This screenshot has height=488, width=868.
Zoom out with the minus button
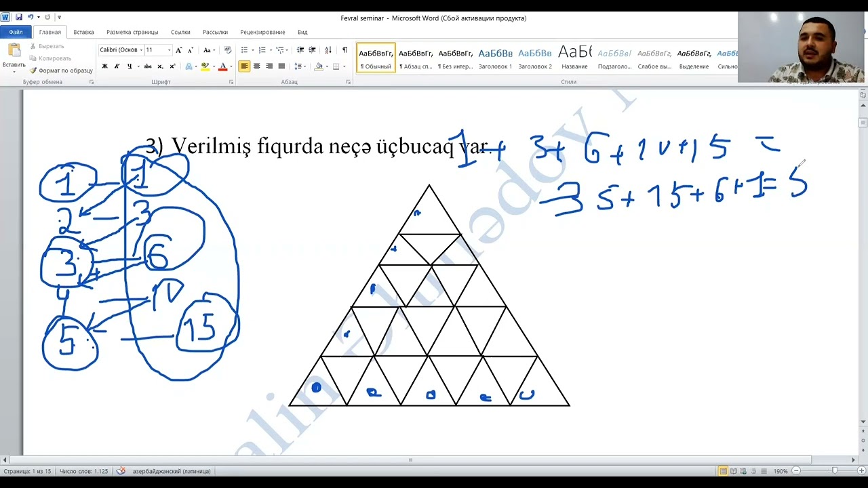[x=796, y=471]
